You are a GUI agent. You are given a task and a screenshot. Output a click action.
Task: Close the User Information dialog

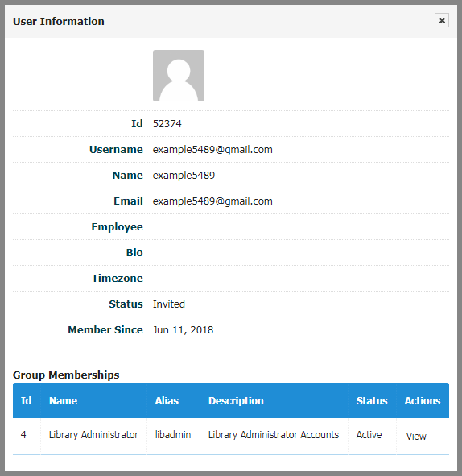pos(442,20)
